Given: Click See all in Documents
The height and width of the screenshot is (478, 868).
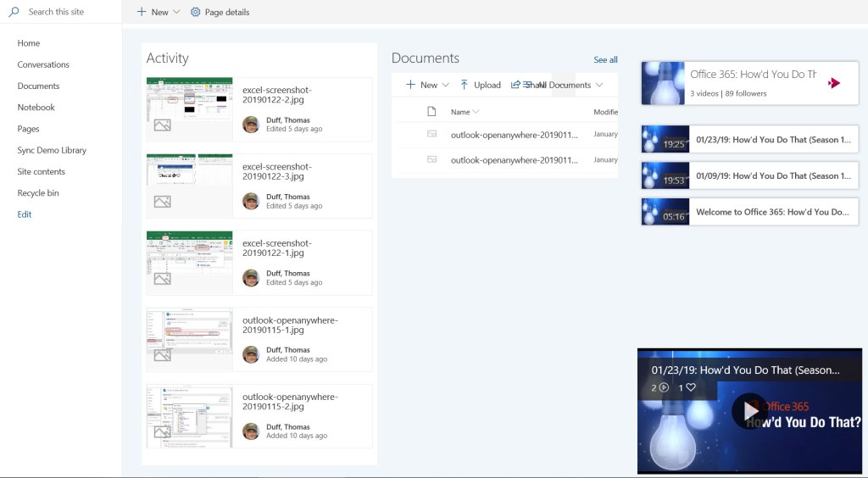Looking at the screenshot, I should [605, 59].
